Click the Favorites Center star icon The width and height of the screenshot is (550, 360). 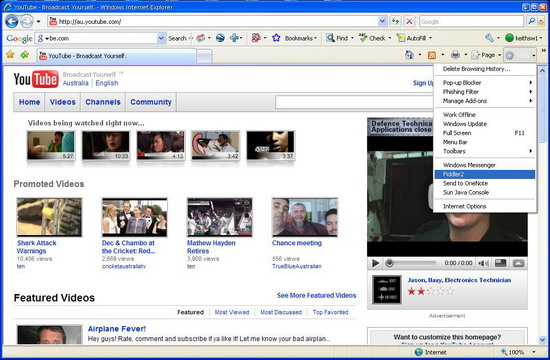[x=10, y=55]
